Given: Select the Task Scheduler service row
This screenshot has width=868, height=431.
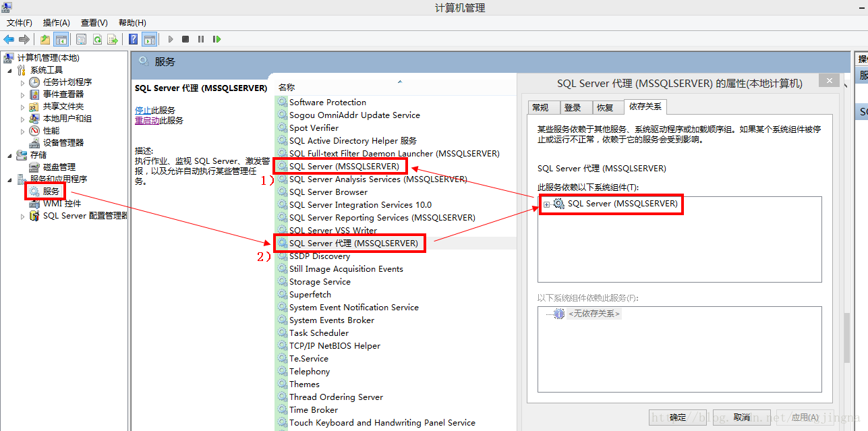Looking at the screenshot, I should coord(396,333).
